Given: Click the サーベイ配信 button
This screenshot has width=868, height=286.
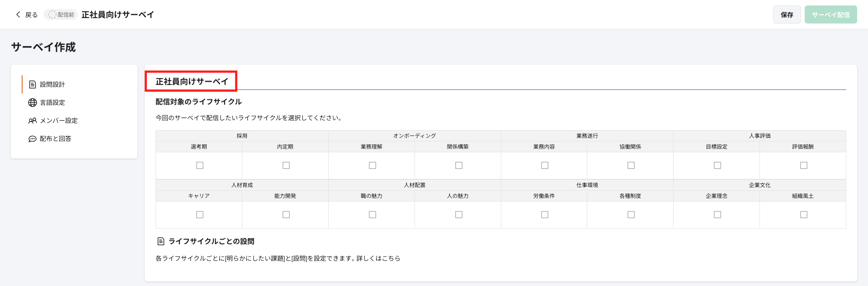Looking at the screenshot, I should pos(830,14).
